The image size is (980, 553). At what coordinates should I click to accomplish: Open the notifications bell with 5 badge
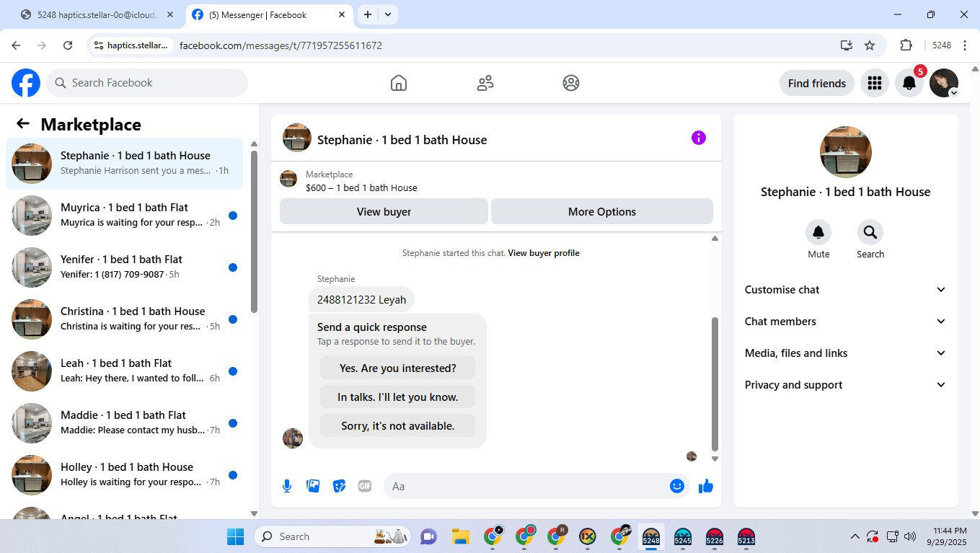point(910,83)
